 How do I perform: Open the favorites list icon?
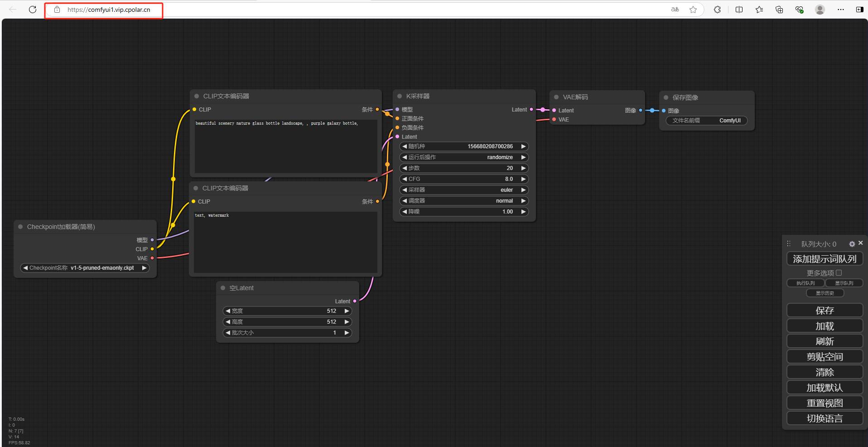pos(759,10)
